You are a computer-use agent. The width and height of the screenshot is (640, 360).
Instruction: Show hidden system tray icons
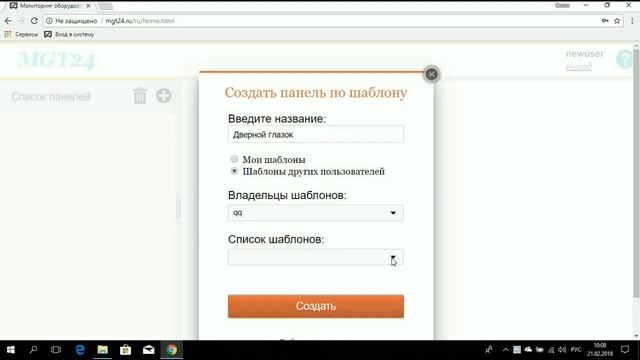(505, 350)
